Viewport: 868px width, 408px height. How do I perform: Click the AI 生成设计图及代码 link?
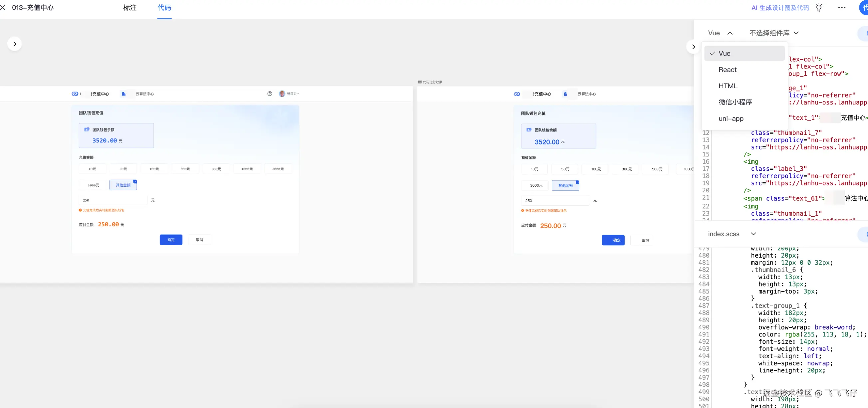[780, 7]
